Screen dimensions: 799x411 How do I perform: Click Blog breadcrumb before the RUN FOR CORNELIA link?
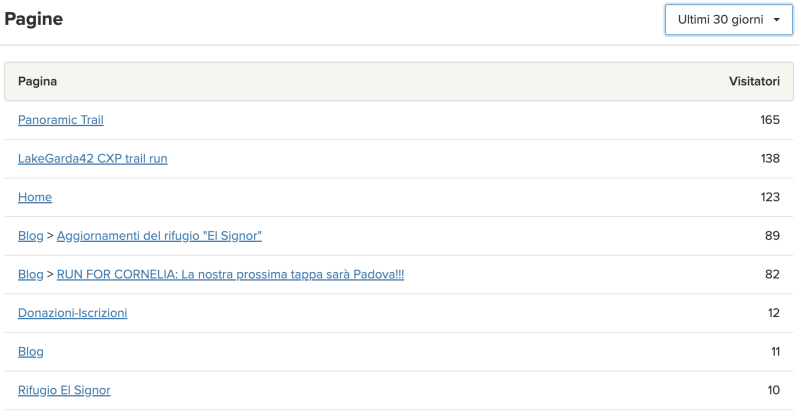(30, 274)
